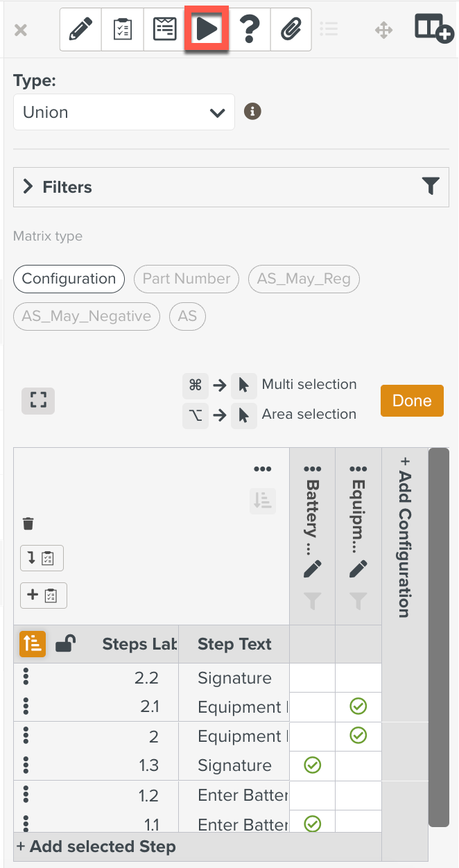Select the AS_May_Negative matrix type

(x=86, y=316)
